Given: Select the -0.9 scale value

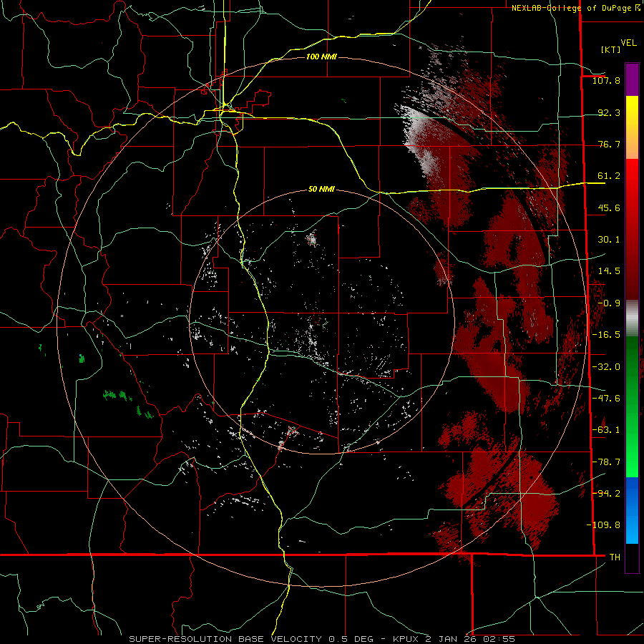Looking at the screenshot, I should (609, 303).
